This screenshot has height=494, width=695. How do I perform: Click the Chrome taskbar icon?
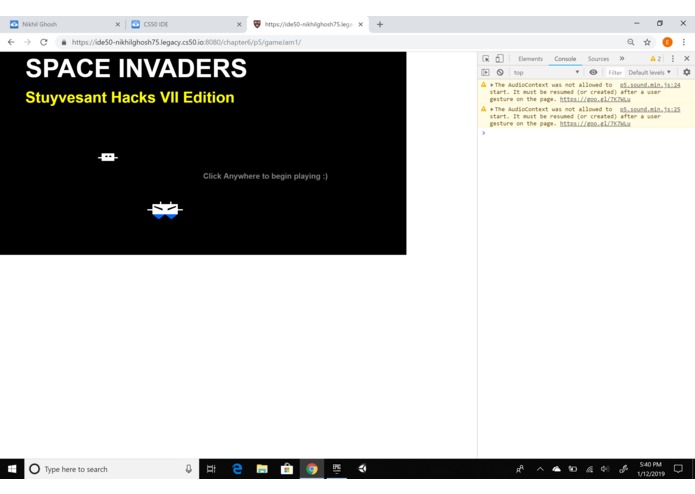click(x=312, y=469)
